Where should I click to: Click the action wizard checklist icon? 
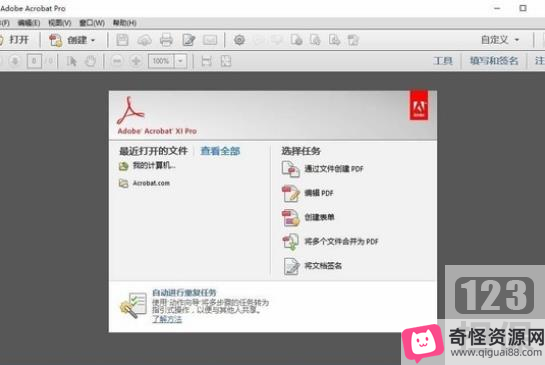pyautogui.click(x=133, y=305)
